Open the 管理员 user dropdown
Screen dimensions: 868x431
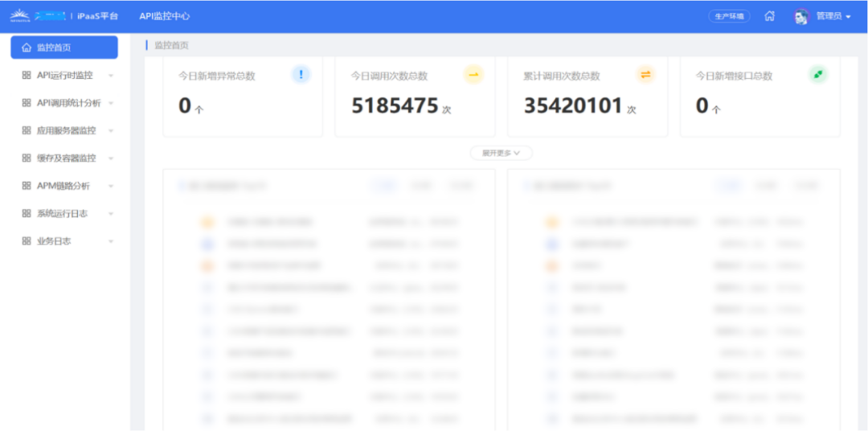(833, 16)
